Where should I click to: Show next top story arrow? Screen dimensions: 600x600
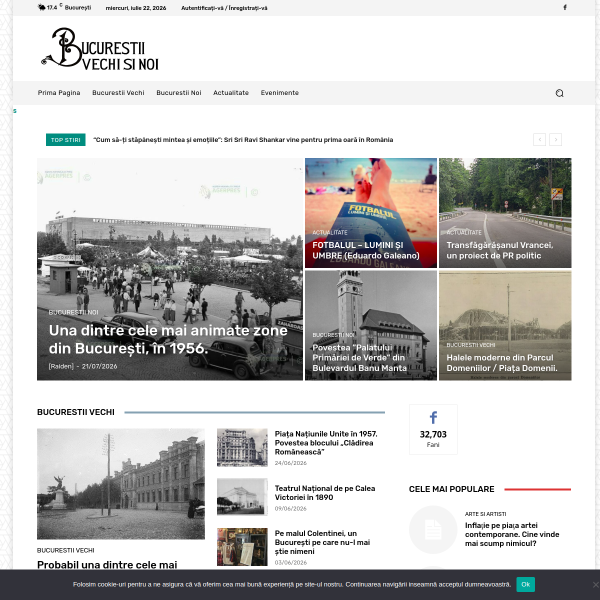tap(556, 140)
